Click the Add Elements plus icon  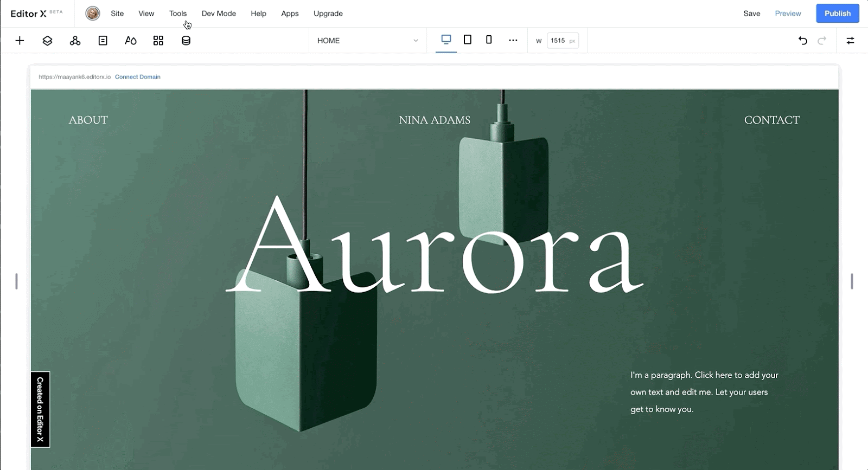coord(20,41)
